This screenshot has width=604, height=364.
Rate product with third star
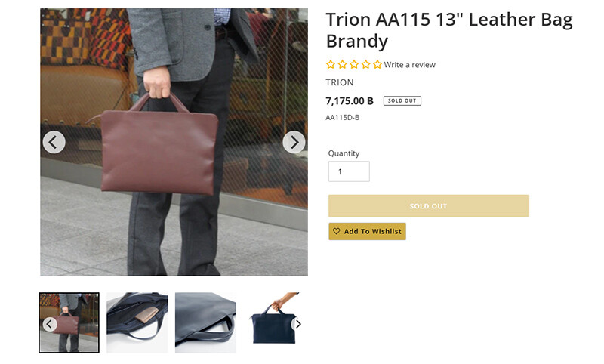click(354, 65)
